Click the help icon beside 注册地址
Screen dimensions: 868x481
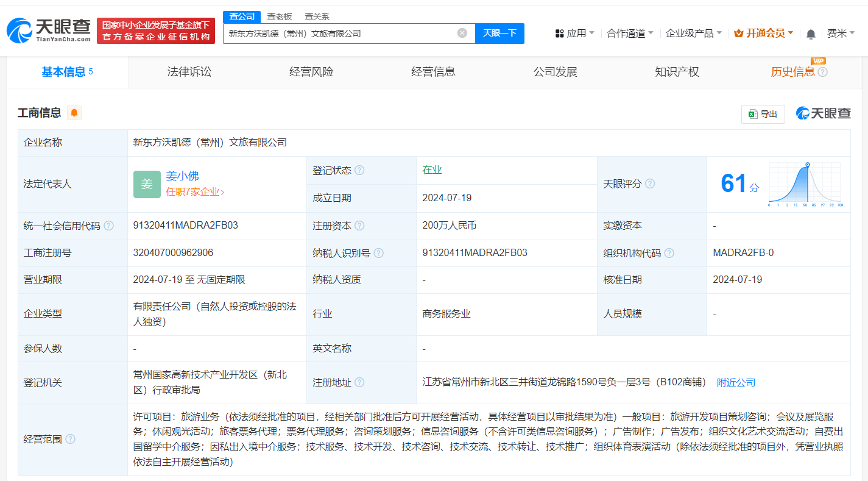pyautogui.click(x=360, y=382)
